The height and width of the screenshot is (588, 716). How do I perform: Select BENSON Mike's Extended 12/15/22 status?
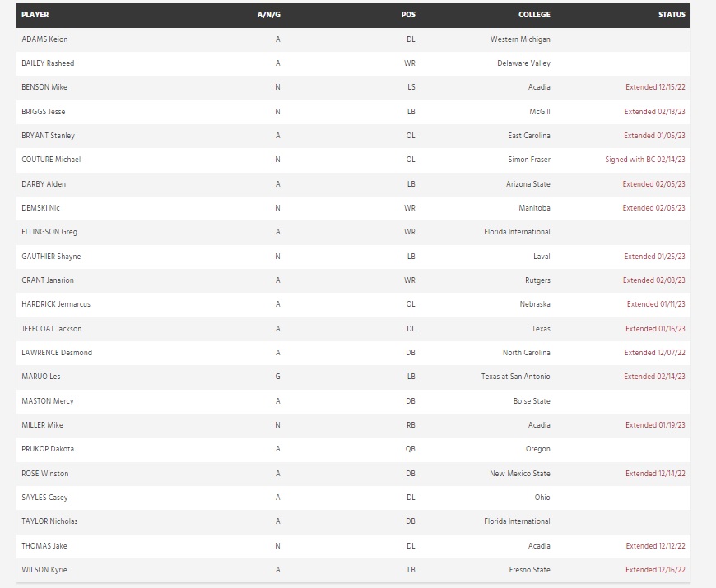click(x=655, y=87)
